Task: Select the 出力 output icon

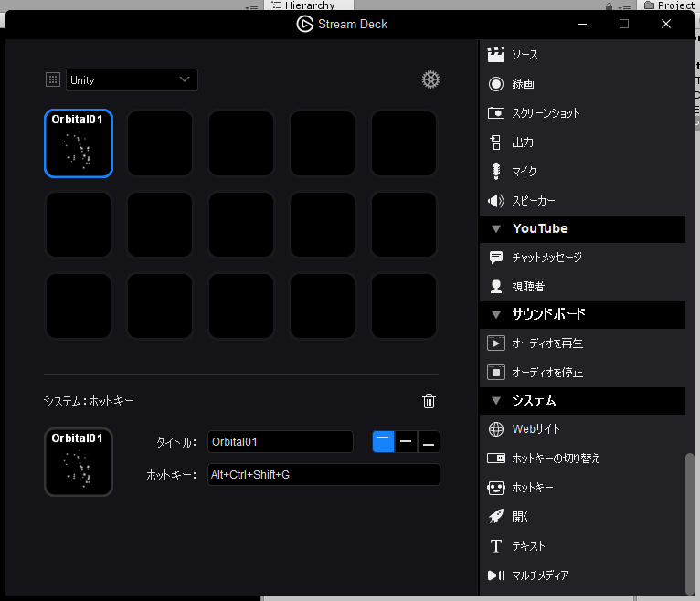Action: [495, 142]
